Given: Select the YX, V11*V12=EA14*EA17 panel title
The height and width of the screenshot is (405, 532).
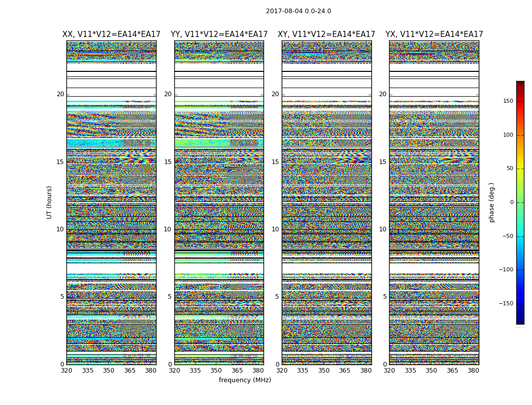Looking at the screenshot, I should (434, 34).
